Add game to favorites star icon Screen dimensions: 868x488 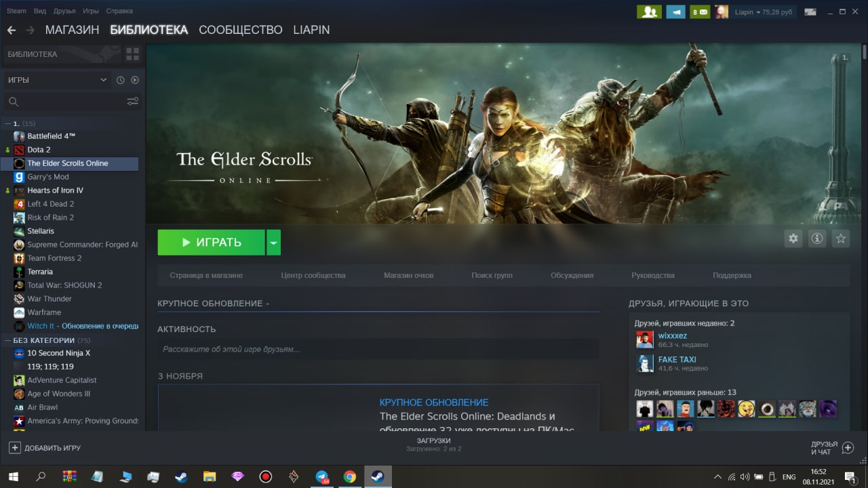point(841,239)
